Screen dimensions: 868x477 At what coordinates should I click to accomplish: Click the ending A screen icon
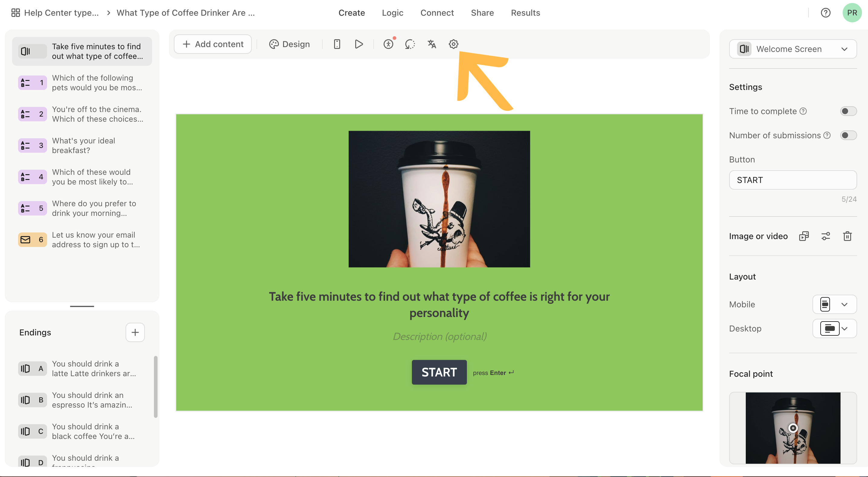26,368
